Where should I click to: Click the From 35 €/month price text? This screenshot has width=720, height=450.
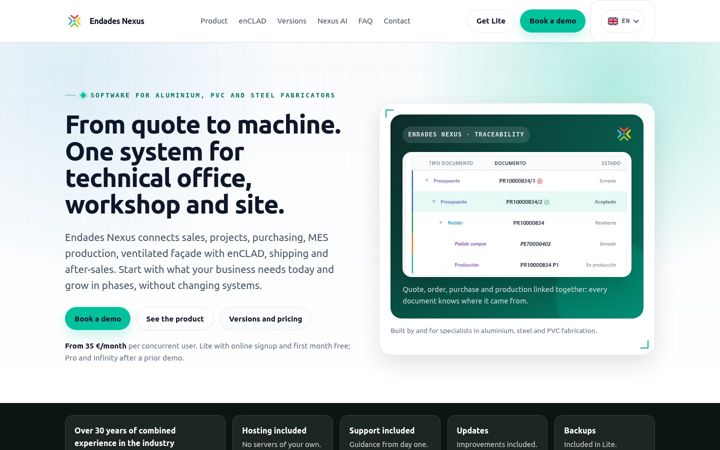pos(96,346)
